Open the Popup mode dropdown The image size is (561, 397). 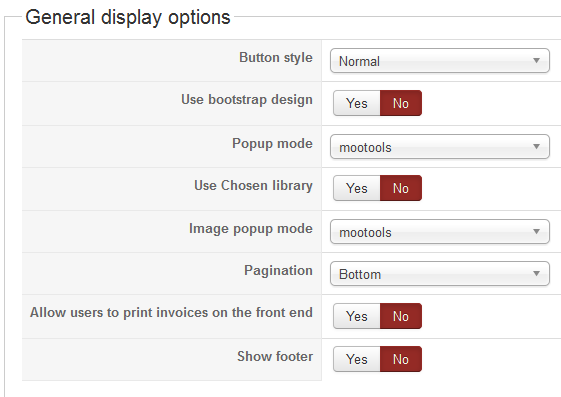click(440, 147)
